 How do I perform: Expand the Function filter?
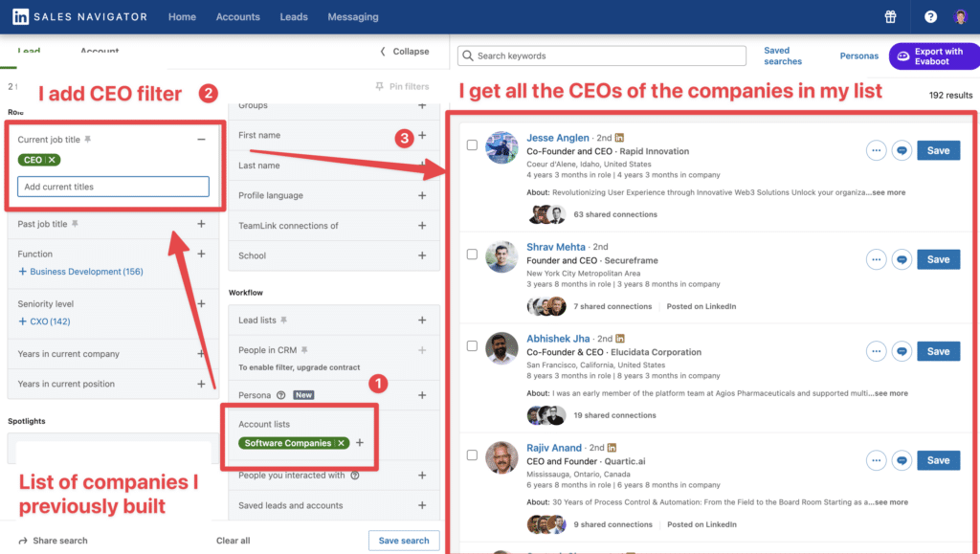coord(201,254)
